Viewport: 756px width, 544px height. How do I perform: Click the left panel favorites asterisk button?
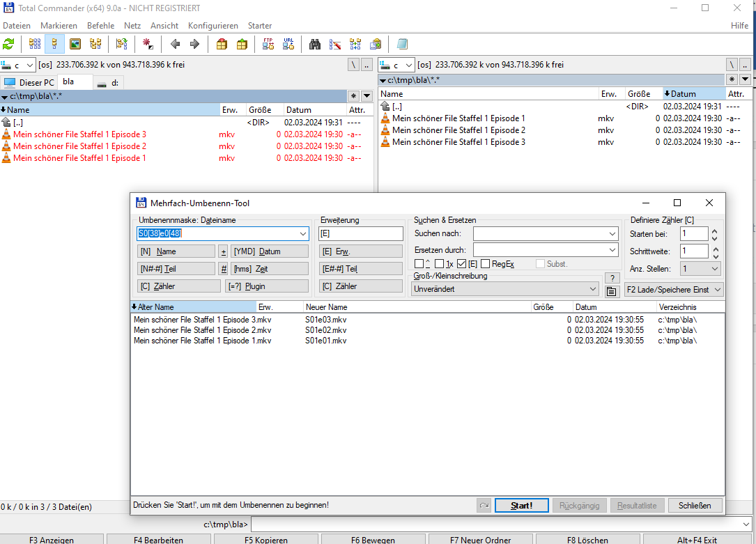[x=354, y=96]
